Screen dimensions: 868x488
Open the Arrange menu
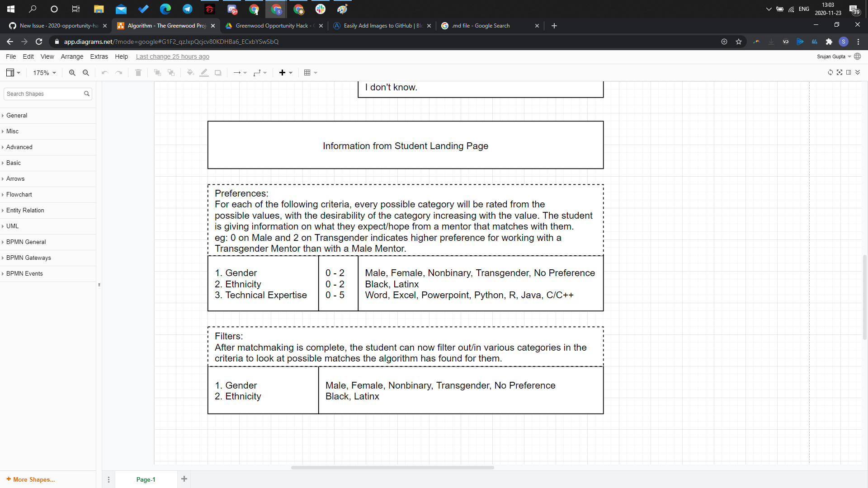(x=72, y=56)
